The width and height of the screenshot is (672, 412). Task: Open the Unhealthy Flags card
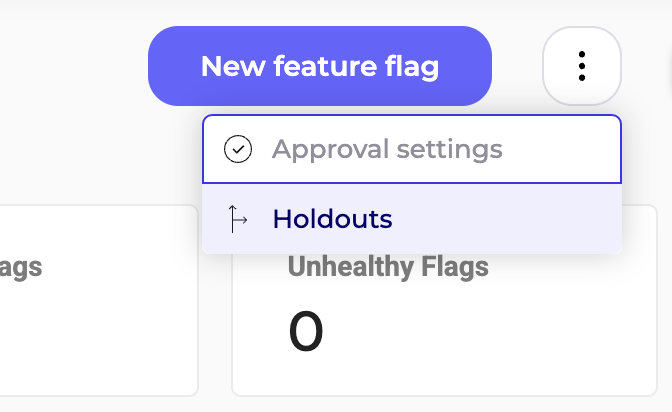pos(444,330)
